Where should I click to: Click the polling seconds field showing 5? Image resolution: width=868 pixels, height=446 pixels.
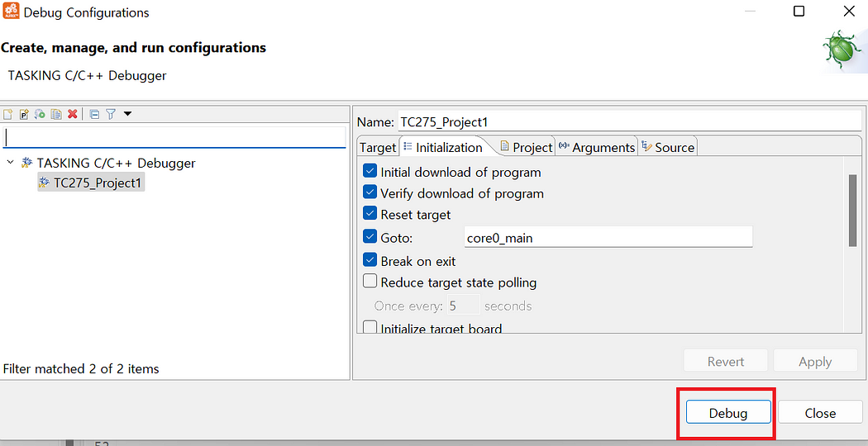(x=463, y=306)
